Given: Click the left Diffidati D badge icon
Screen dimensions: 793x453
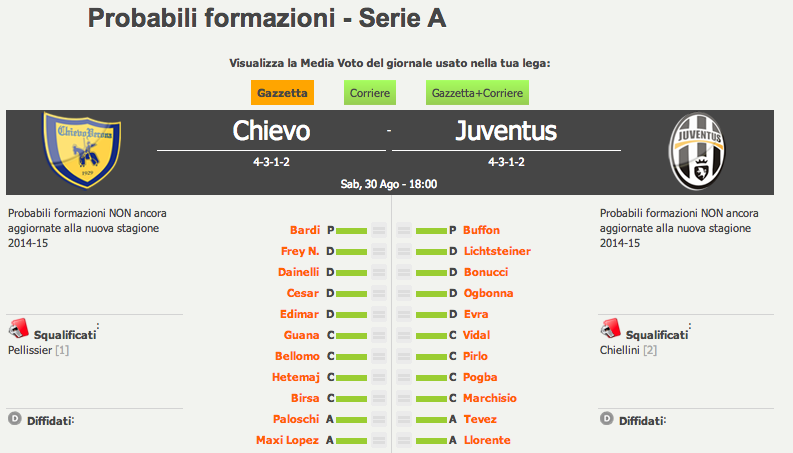Looking at the screenshot, I should click(15, 419).
